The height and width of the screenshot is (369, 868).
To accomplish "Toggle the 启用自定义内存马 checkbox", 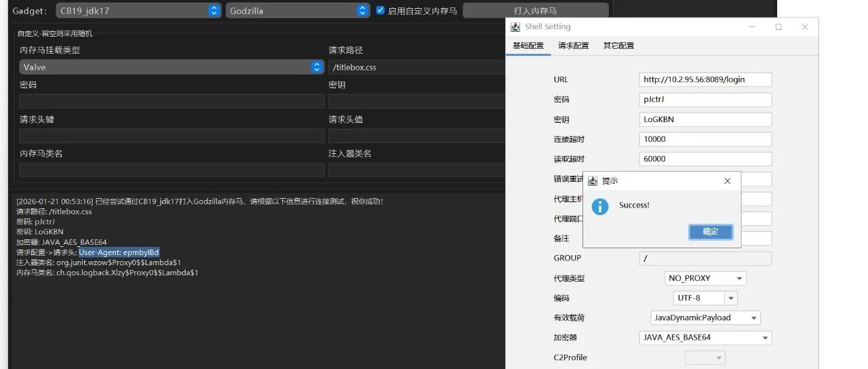I will pos(380,10).
